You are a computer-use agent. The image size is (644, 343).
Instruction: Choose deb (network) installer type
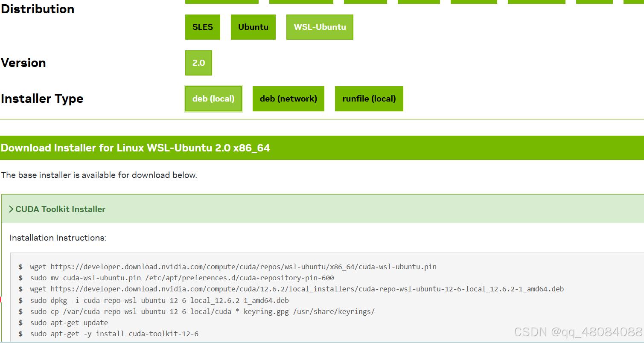click(288, 99)
